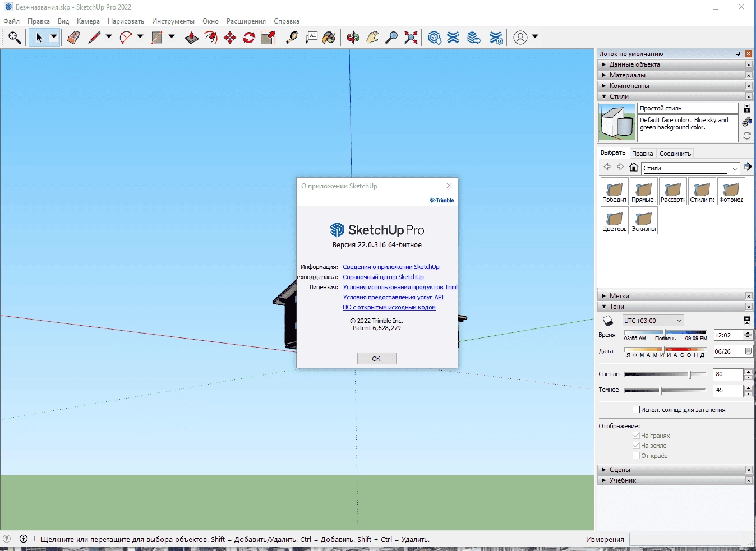Pin the default tray with pushpin

[x=738, y=54]
